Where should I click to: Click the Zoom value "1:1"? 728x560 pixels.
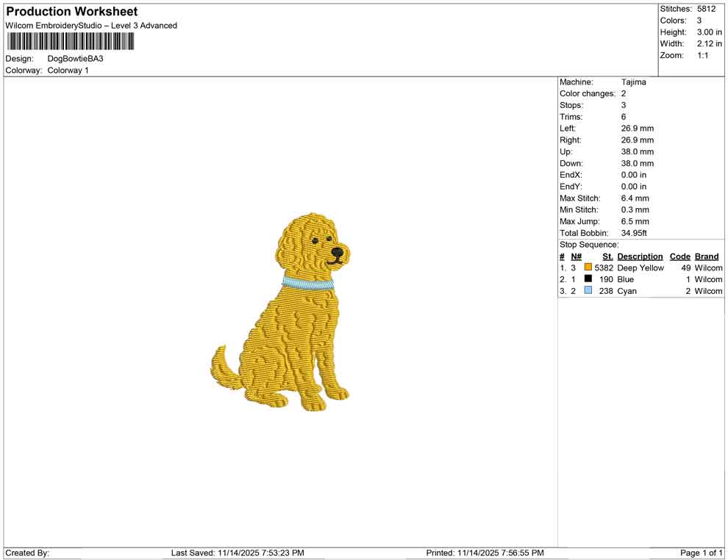click(x=702, y=55)
